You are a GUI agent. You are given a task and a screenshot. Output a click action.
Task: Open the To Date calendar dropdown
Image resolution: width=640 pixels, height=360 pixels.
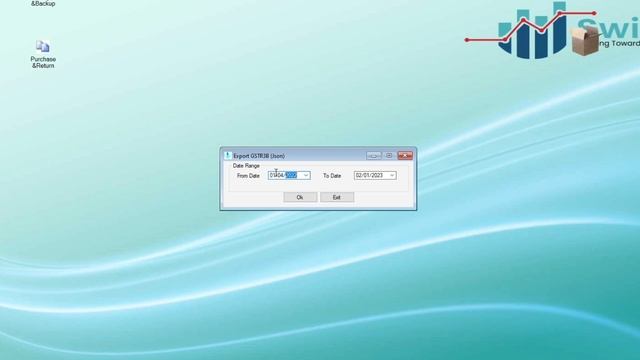pyautogui.click(x=392, y=176)
